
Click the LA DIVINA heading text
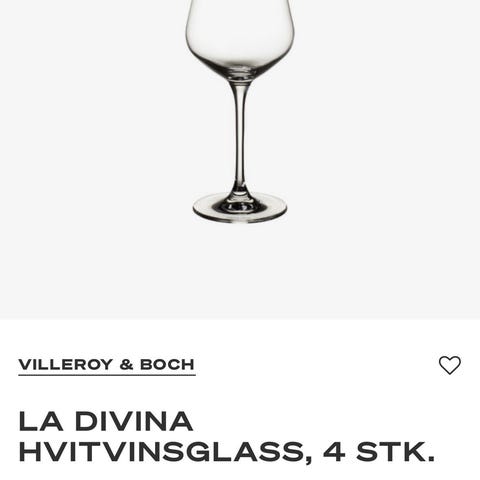pyautogui.click(x=106, y=421)
